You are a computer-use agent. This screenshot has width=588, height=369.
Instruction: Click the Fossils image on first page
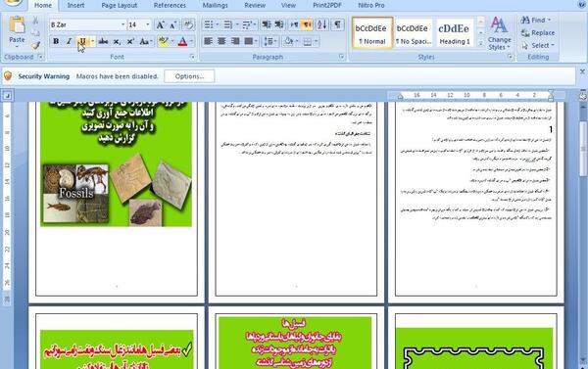[76, 194]
